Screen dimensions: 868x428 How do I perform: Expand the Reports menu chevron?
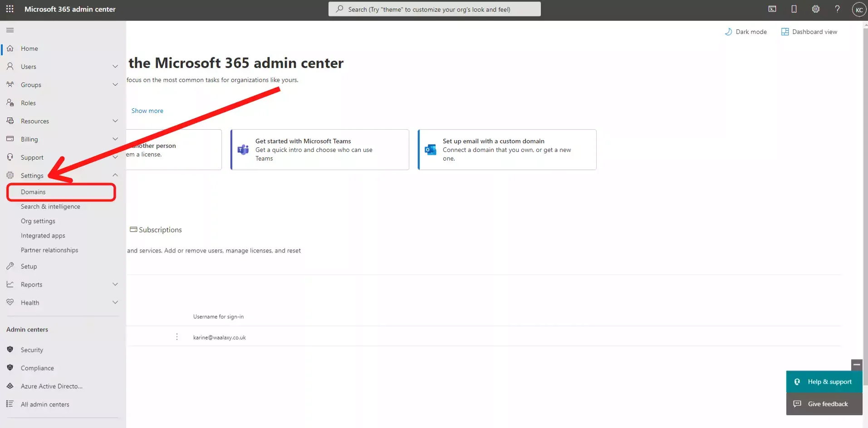[115, 284]
